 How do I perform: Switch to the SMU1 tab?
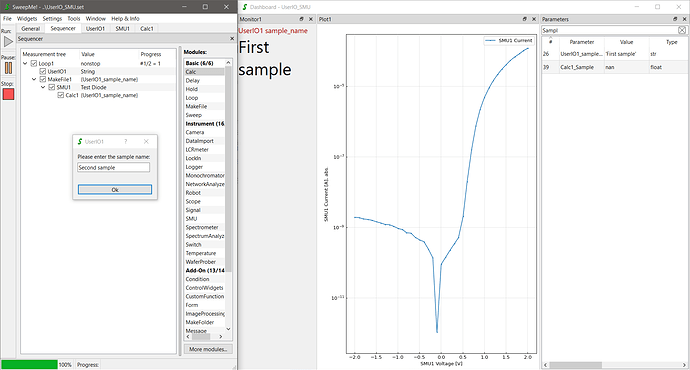coord(122,29)
